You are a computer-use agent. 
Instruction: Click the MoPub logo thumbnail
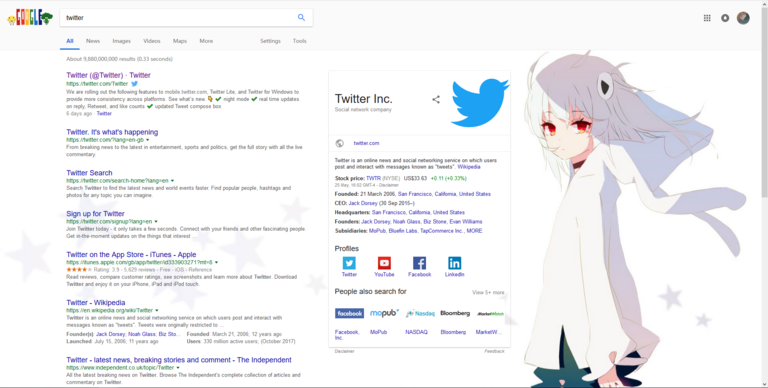[384, 314]
